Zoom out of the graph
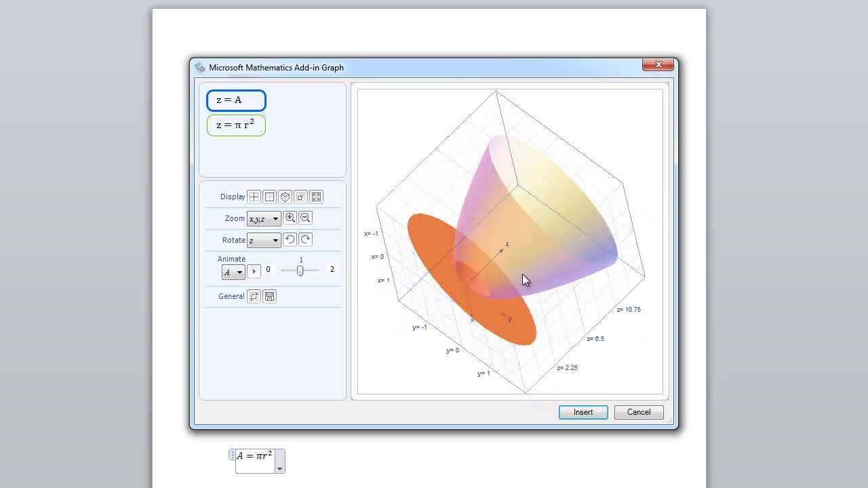This screenshot has height=488, width=868. click(x=305, y=218)
